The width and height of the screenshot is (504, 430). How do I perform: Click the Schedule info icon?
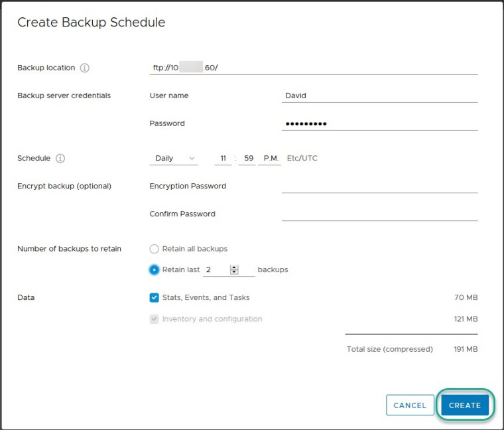(x=60, y=158)
